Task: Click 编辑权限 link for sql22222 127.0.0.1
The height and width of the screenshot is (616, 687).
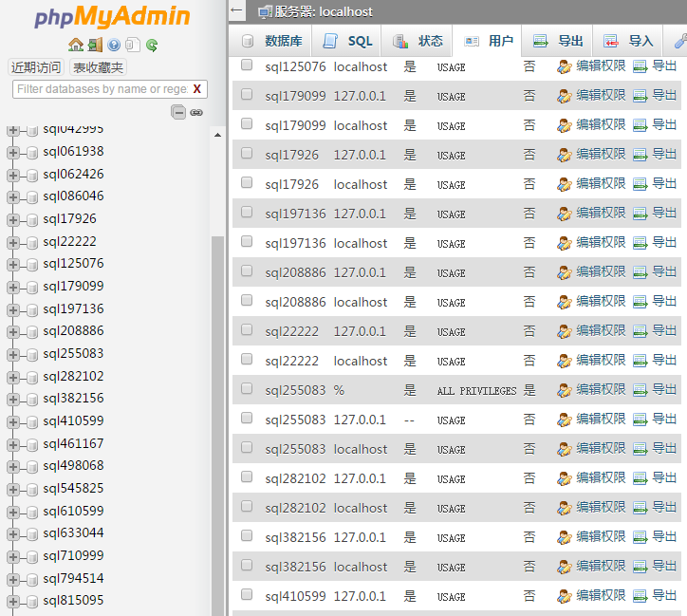Action: (x=601, y=331)
